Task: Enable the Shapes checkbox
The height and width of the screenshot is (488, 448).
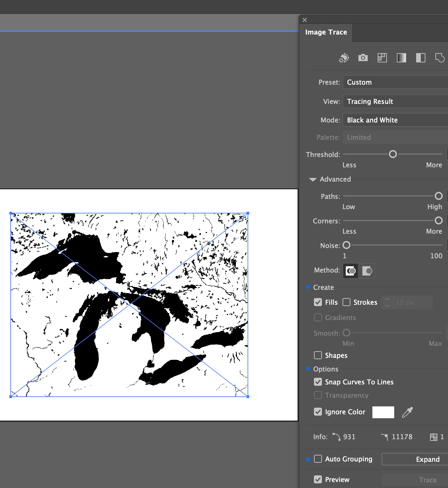Action: (318, 355)
